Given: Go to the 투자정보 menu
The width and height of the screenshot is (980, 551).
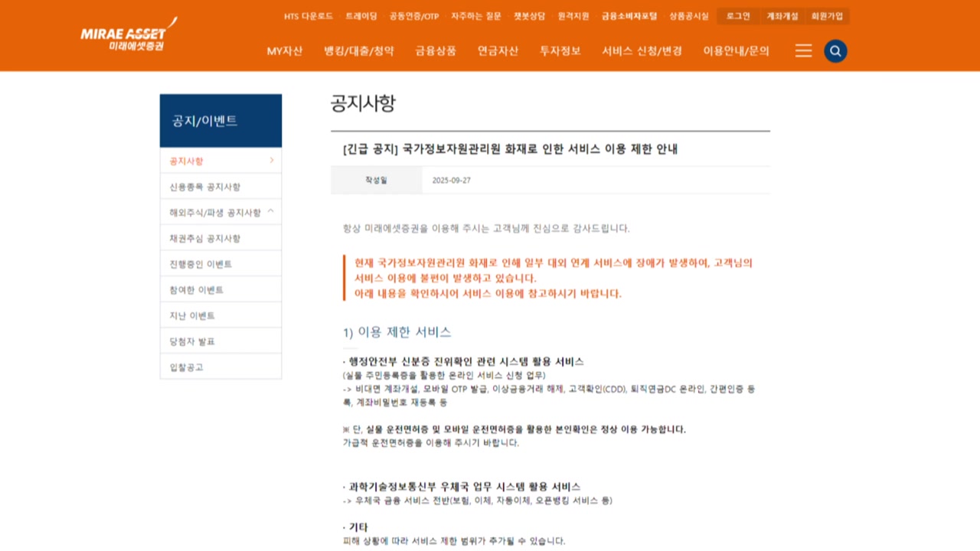Looking at the screenshot, I should tap(560, 51).
